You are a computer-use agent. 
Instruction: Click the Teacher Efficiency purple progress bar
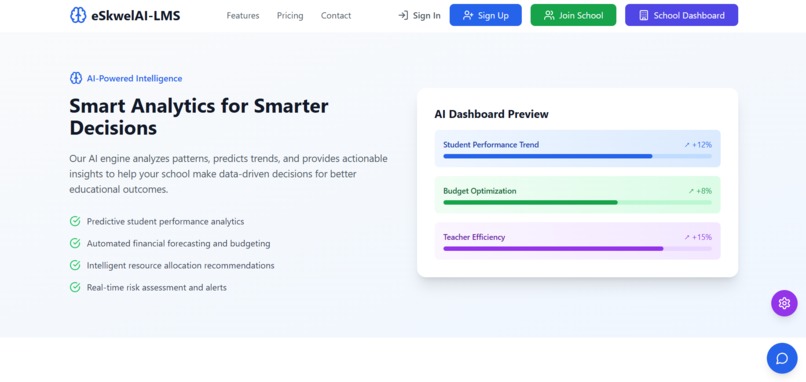tap(577, 248)
